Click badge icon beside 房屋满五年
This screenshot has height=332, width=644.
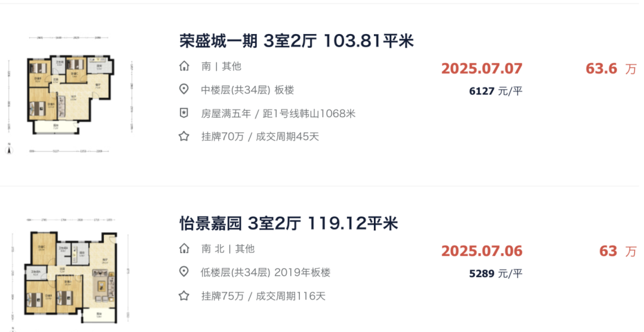184,113
